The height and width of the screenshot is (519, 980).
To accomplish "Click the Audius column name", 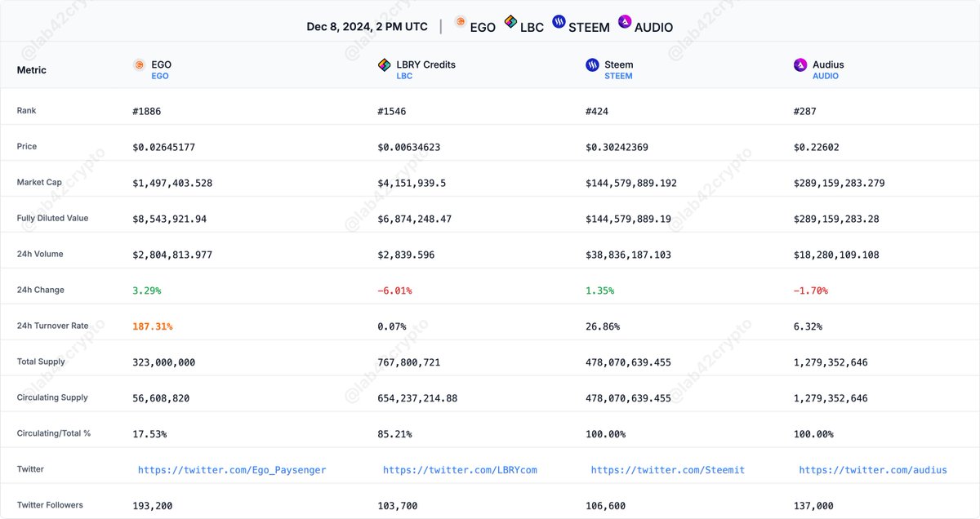I will pos(828,64).
